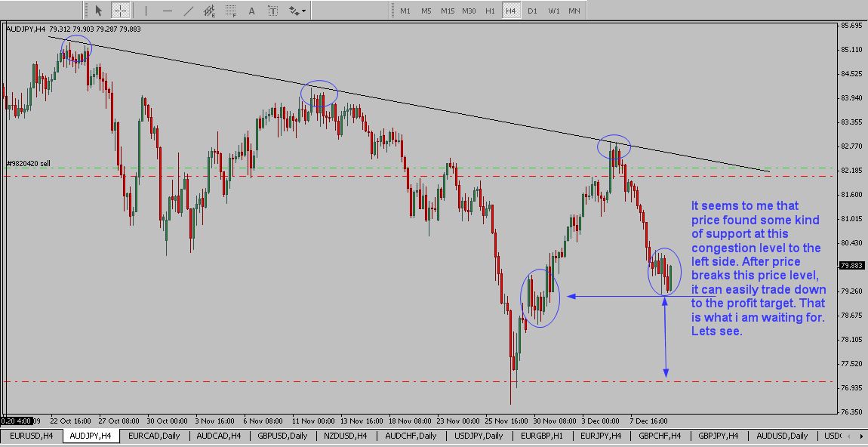
Task: Set chart period to W1
Action: click(553, 11)
